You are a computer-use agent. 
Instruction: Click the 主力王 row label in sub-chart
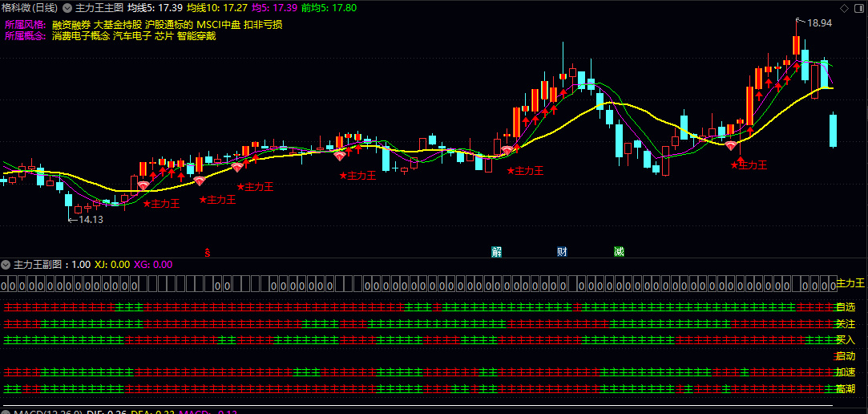(x=850, y=283)
